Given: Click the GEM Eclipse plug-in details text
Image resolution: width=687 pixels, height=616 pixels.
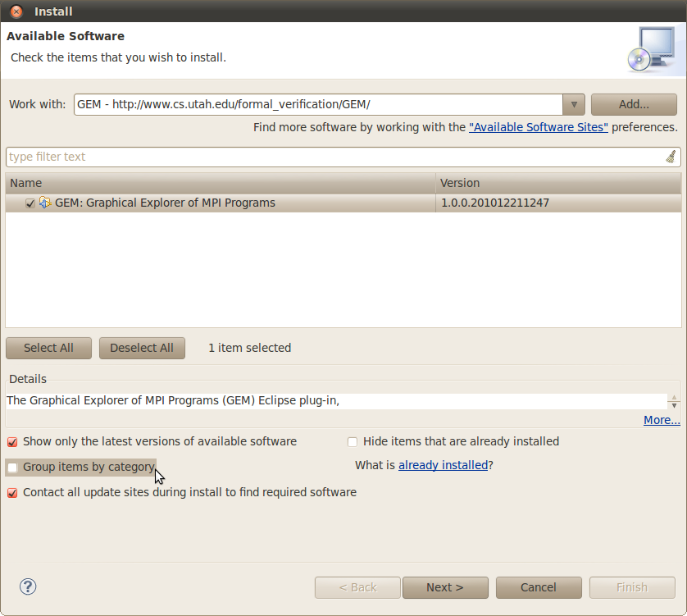Looking at the screenshot, I should 173,401.
